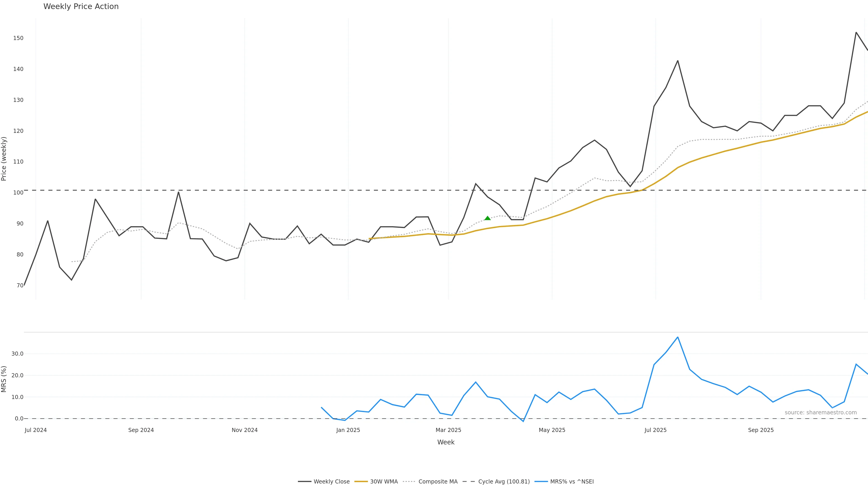Click the MRS (%) y-axis title
Image resolution: width=868 pixels, height=488 pixels.
pos(4,379)
